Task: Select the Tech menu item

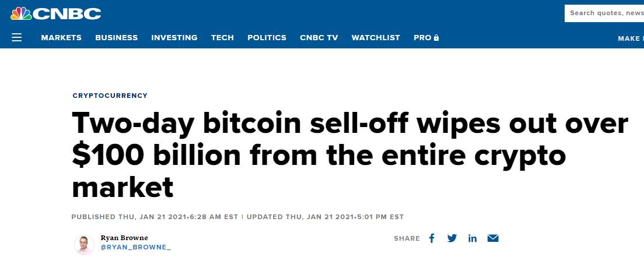Action: [222, 38]
